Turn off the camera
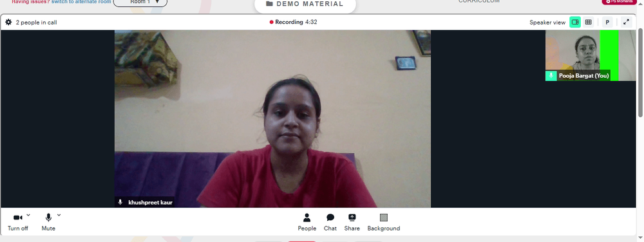 coord(17,222)
